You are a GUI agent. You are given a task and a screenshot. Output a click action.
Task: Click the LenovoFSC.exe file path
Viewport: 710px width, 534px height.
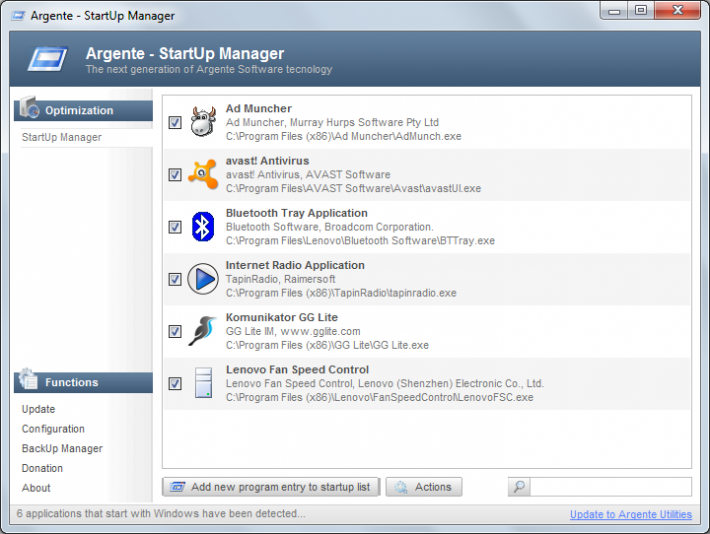pyautogui.click(x=379, y=397)
